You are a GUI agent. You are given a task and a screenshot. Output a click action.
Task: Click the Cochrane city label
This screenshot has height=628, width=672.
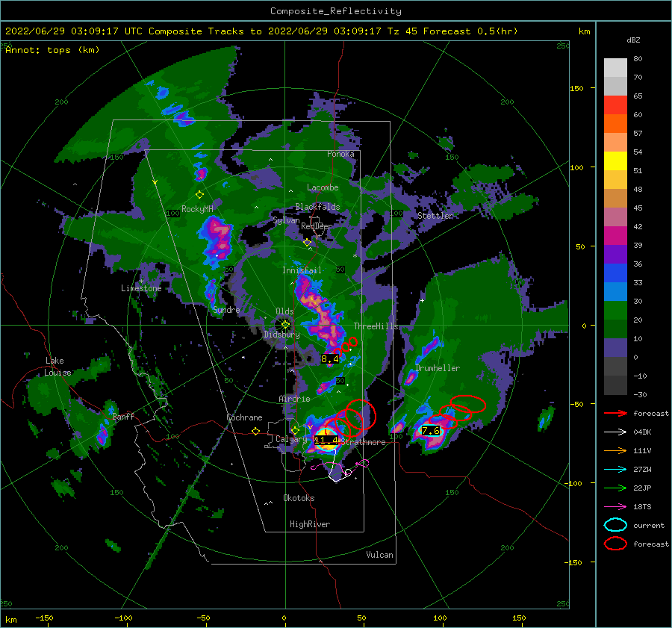244,417
